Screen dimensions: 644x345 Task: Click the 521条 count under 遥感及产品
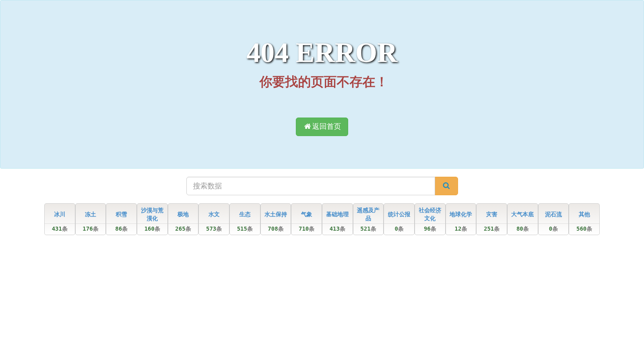pos(368,229)
